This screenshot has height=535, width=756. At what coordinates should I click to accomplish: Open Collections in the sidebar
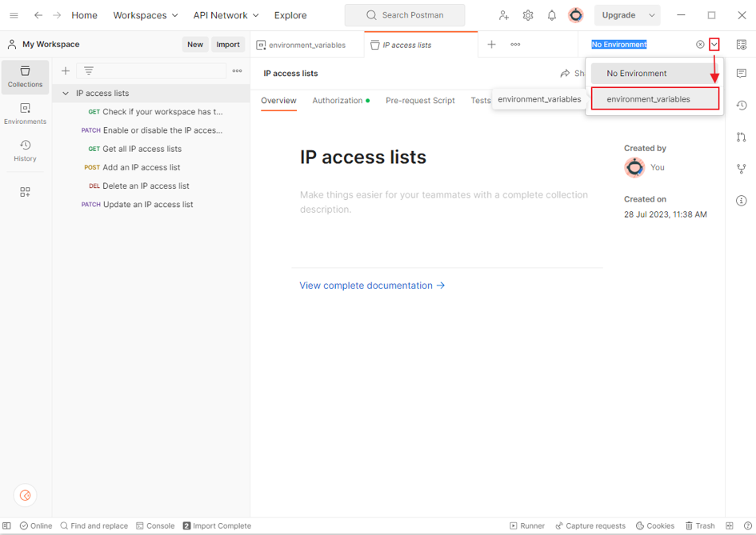click(25, 77)
